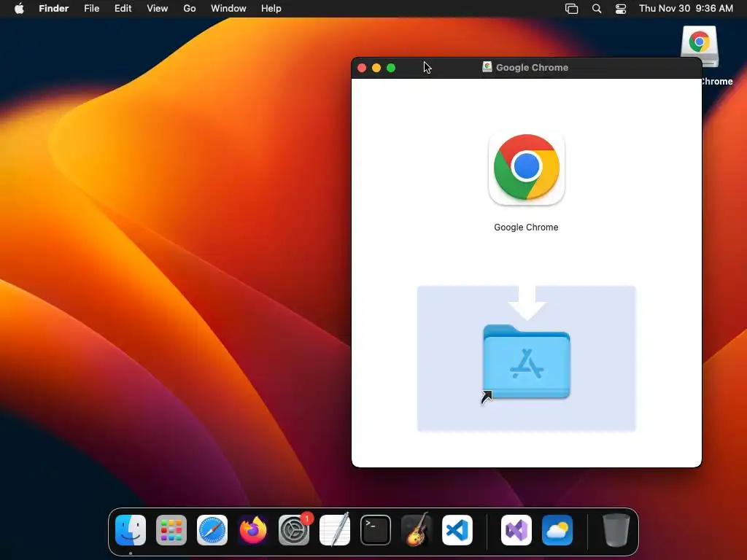The image size is (747, 560).
Task: Close the Google Chrome installer window
Action: (362, 68)
